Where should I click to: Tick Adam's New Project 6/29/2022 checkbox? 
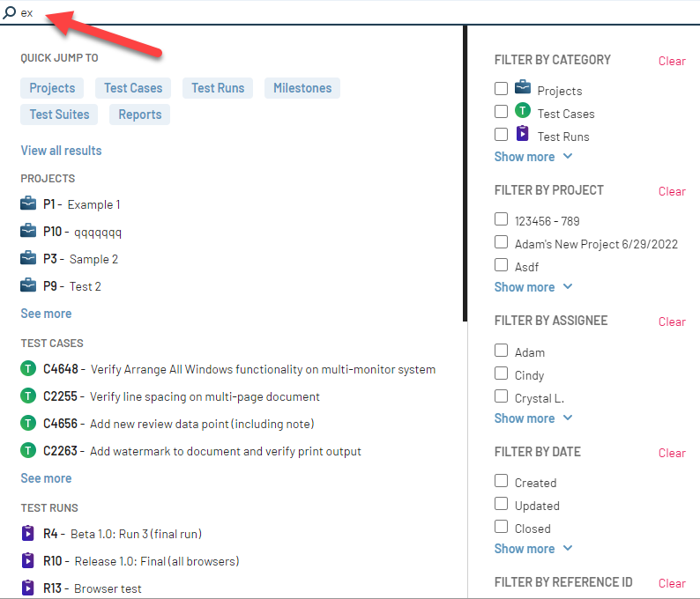click(501, 242)
